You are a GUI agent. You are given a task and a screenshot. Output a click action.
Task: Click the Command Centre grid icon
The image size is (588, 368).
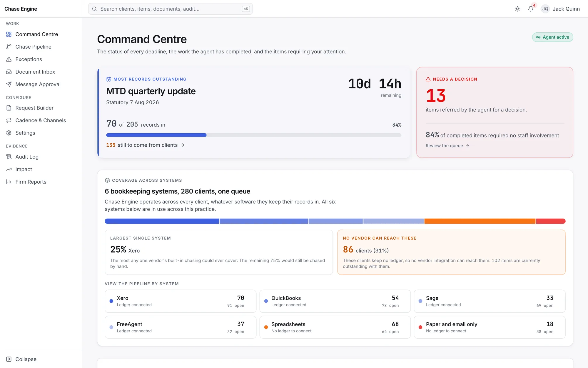click(9, 34)
